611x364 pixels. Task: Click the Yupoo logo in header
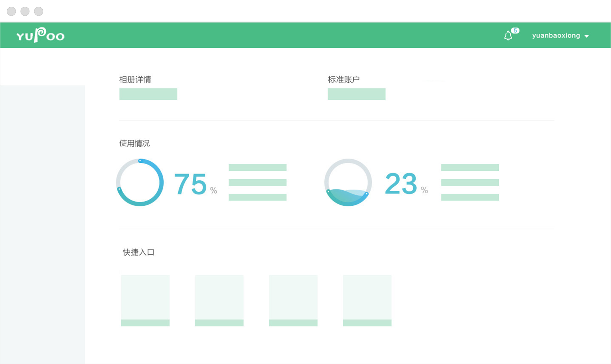tap(40, 35)
